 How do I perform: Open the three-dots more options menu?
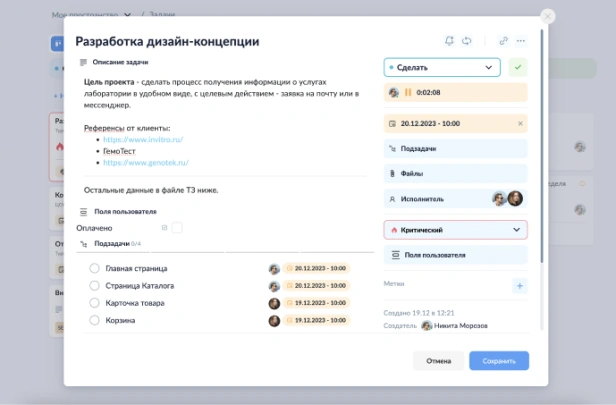[x=521, y=41]
